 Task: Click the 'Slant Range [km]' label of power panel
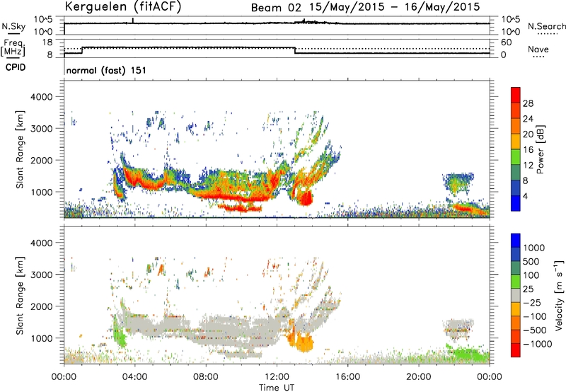20,149
